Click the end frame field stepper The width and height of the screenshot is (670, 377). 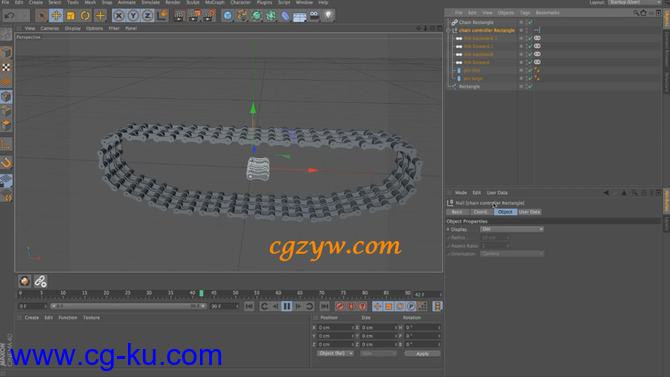237,306
